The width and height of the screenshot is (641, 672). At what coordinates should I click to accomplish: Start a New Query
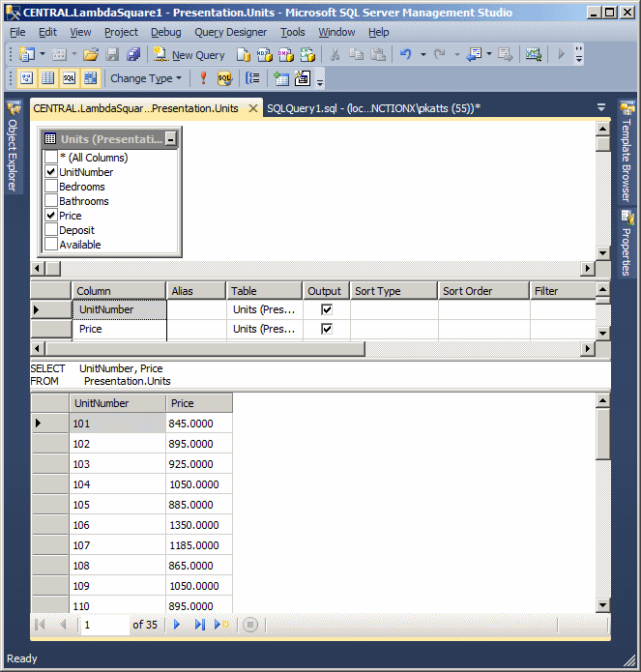click(189, 55)
